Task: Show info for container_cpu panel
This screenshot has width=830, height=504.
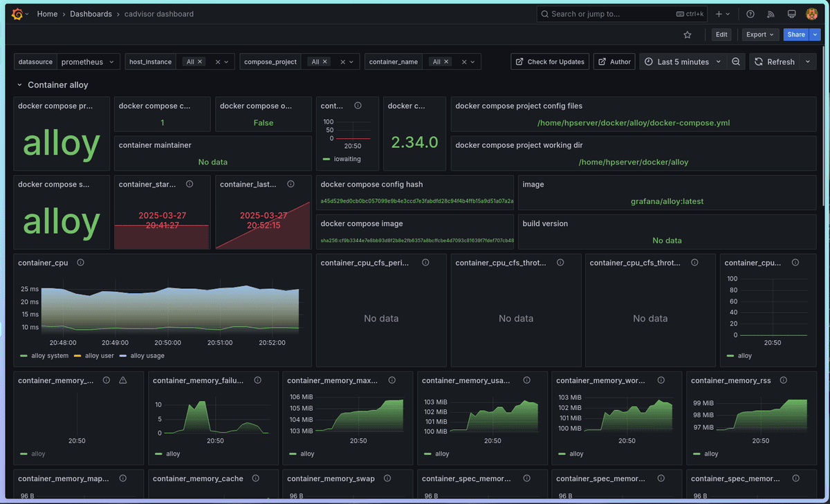Action: [81, 263]
